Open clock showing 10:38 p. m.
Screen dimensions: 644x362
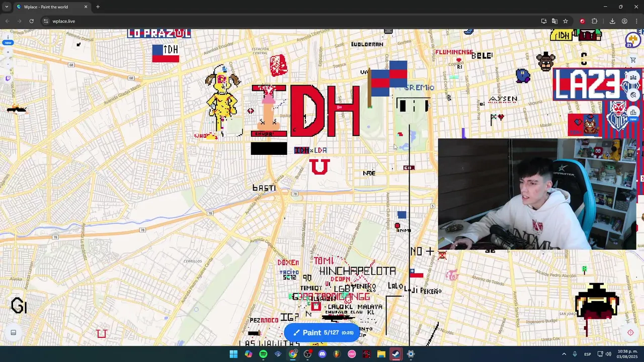pyautogui.click(x=627, y=354)
